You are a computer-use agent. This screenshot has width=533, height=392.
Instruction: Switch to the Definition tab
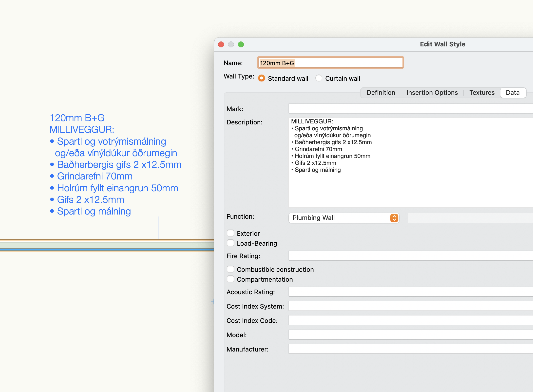coord(381,93)
